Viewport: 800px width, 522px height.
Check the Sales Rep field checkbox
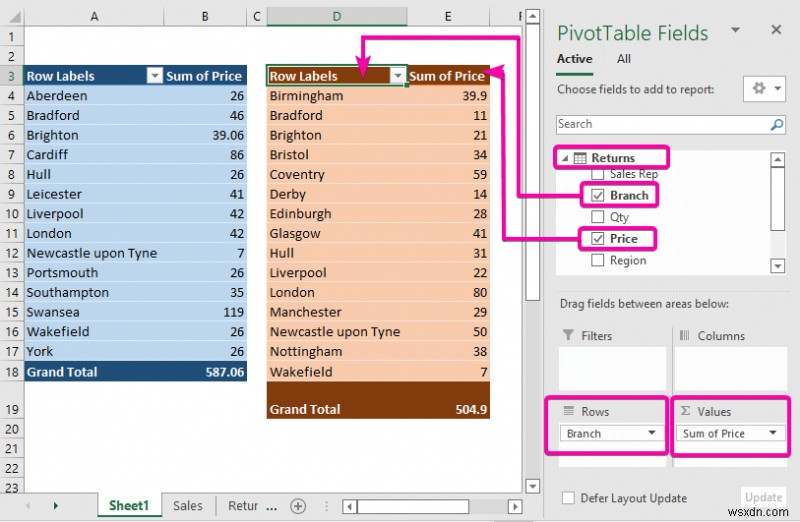click(597, 174)
